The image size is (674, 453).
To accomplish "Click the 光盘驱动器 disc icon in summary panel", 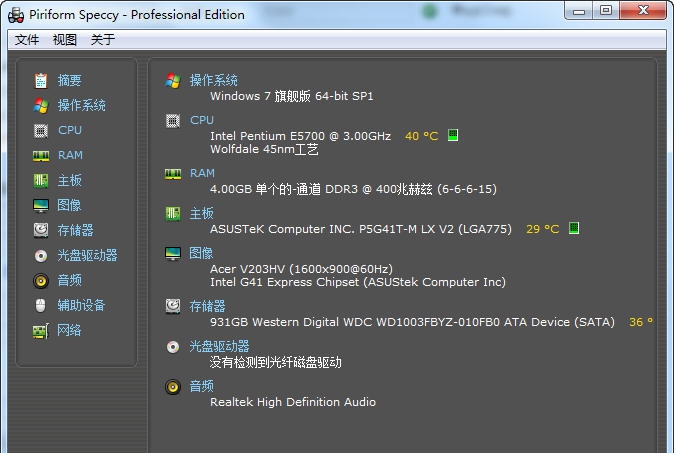I will [173, 346].
